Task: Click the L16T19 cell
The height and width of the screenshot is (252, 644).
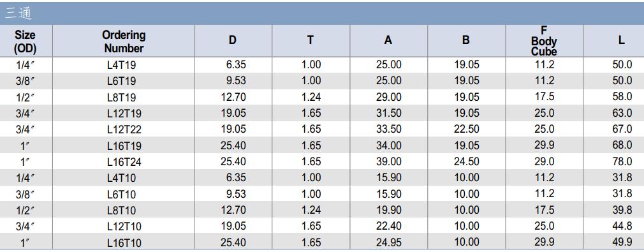Action: coord(124,146)
